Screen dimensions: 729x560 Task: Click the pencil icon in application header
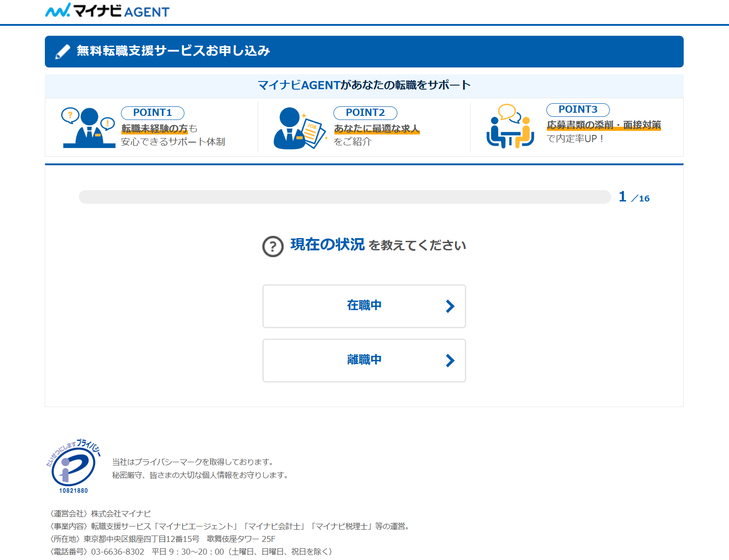(63, 52)
